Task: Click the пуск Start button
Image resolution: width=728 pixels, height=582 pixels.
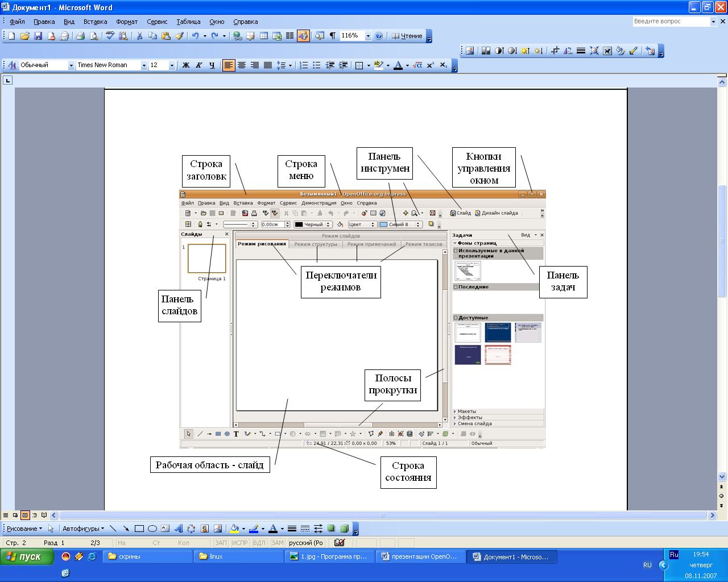Action: (26, 556)
